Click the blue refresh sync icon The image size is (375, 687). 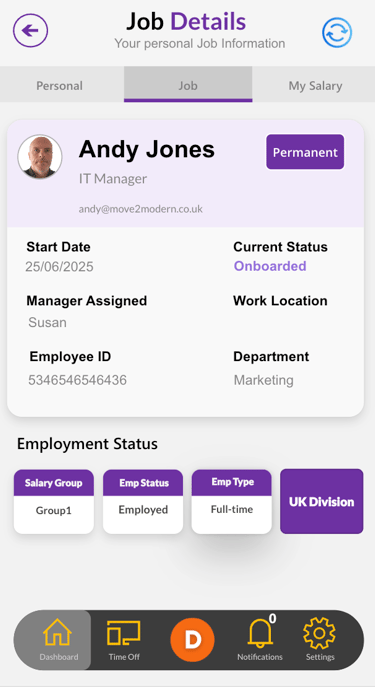pos(337,32)
